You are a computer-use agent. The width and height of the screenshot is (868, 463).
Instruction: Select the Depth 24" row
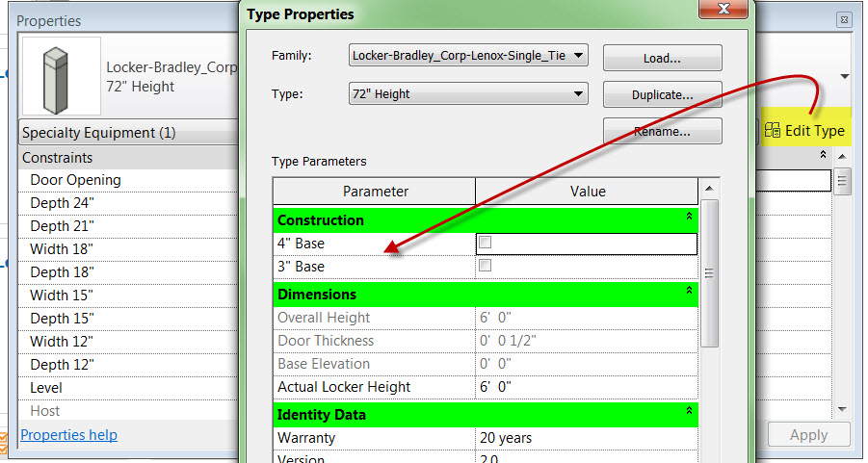(128, 203)
